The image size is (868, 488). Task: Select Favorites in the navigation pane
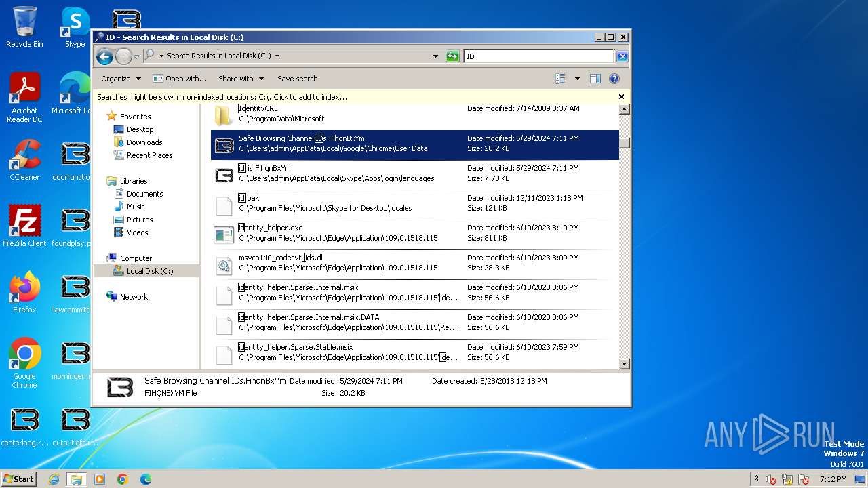[x=135, y=117]
